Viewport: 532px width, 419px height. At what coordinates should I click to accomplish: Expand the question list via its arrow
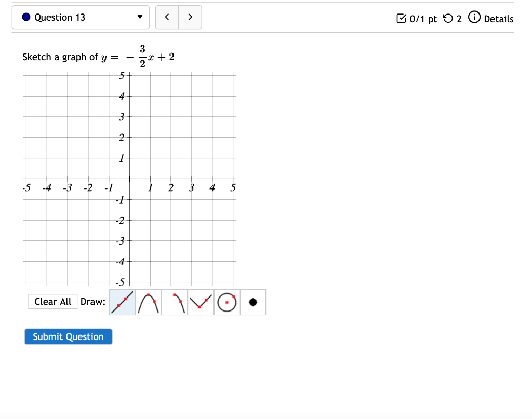139,17
